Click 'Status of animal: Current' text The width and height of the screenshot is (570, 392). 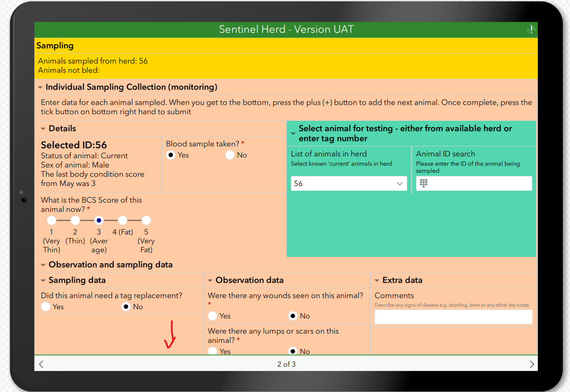coord(84,156)
